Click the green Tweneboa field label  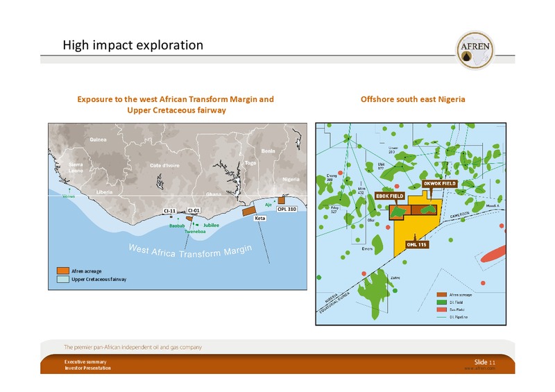pos(195,232)
